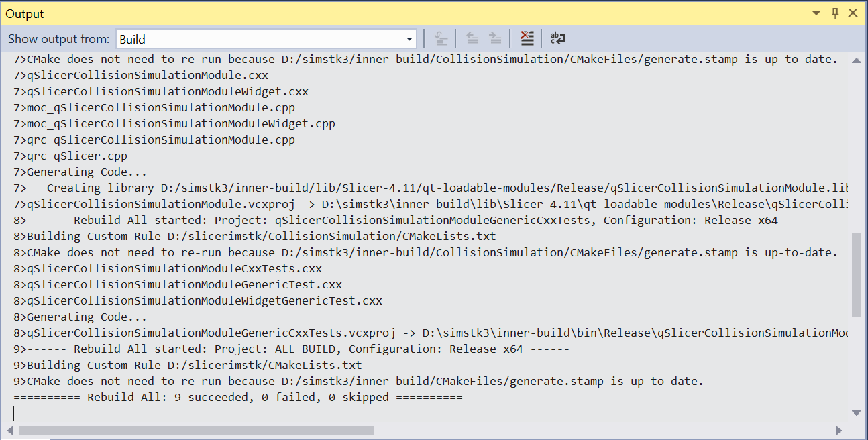This screenshot has width=868, height=440.
Task: Go to previous message in output
Action: tap(473, 39)
